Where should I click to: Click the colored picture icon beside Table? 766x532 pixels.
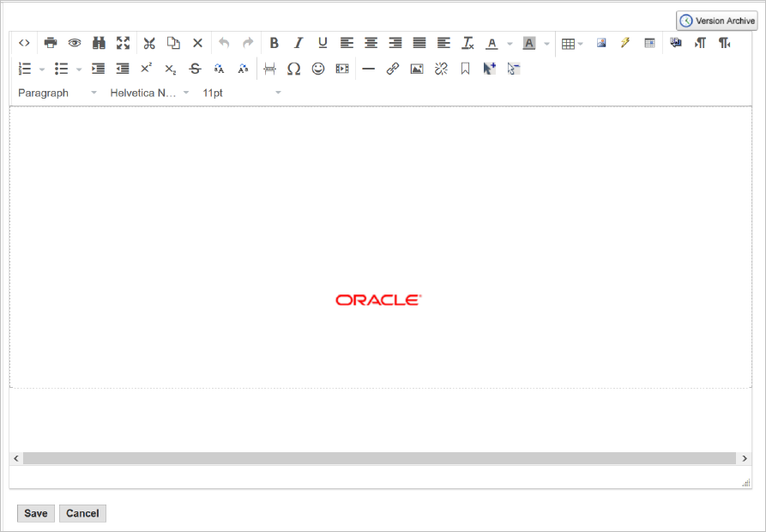(601, 43)
